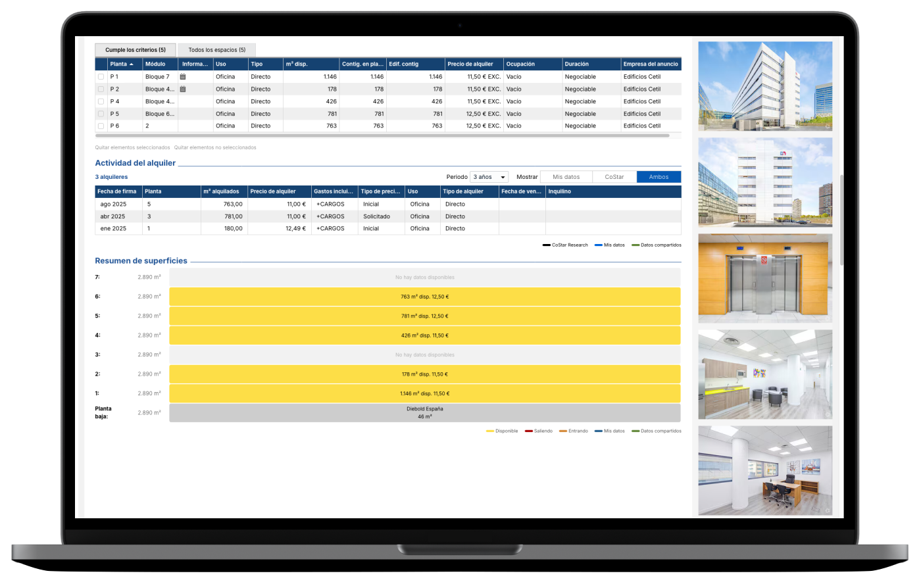The width and height of the screenshot is (921, 588).
Task: Click Quitar elementos seleccionados link
Action: [132, 148]
